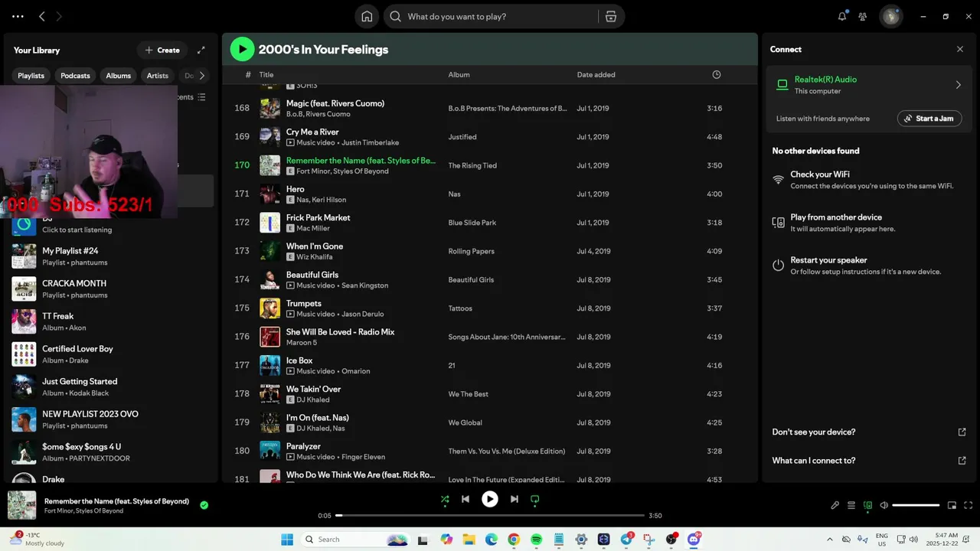Screen dimensions: 980x551
Task: Select the Artists filter tab
Action: point(158,76)
